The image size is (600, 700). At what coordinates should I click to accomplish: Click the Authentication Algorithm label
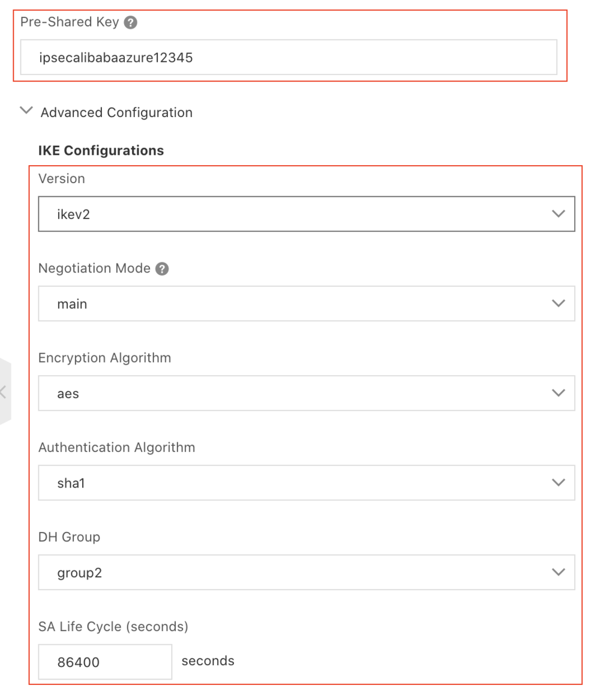116,447
